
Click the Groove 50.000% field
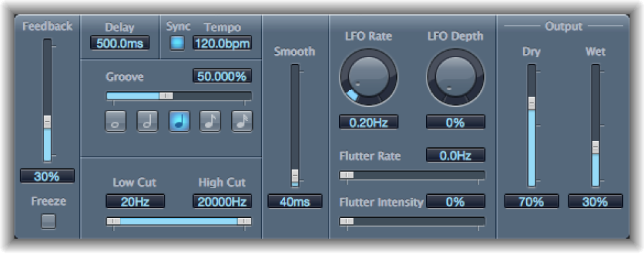coord(222,76)
